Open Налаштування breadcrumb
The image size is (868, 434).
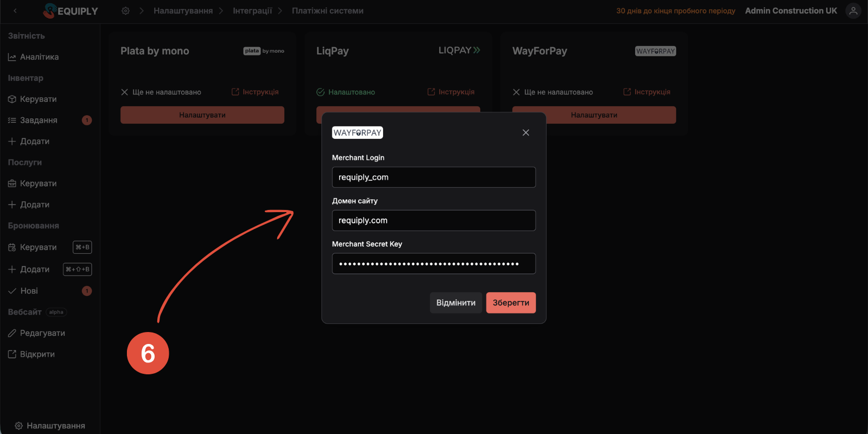(183, 11)
